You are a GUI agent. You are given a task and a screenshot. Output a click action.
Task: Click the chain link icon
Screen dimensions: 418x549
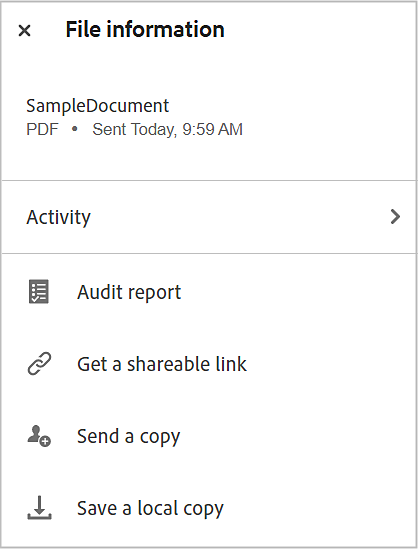(39, 364)
